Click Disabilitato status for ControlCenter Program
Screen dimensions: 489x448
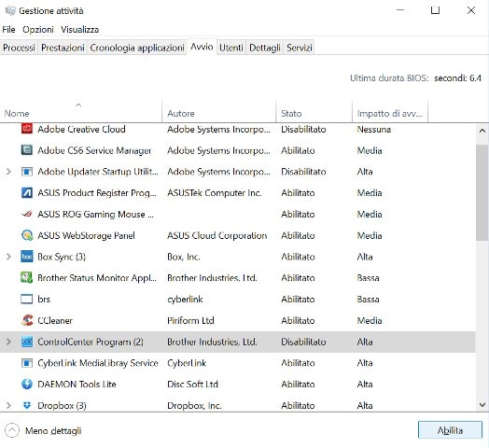pyautogui.click(x=303, y=342)
